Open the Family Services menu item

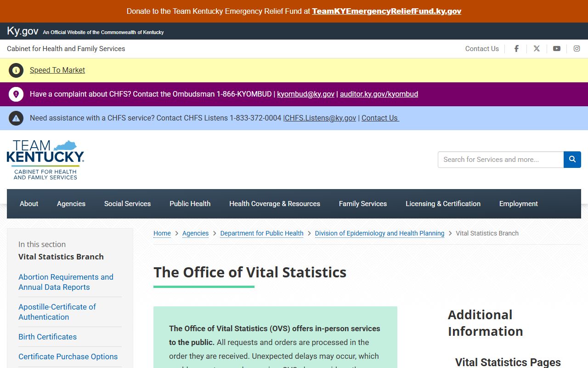(x=363, y=204)
